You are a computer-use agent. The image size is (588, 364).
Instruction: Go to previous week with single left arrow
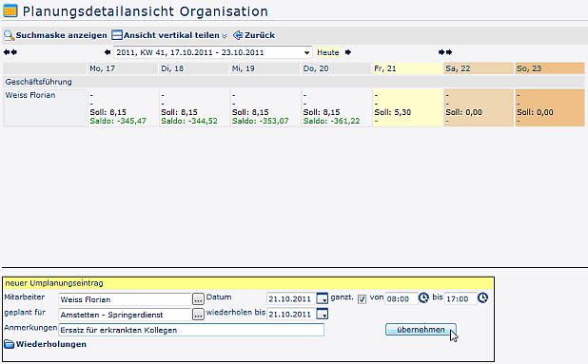pos(108,52)
